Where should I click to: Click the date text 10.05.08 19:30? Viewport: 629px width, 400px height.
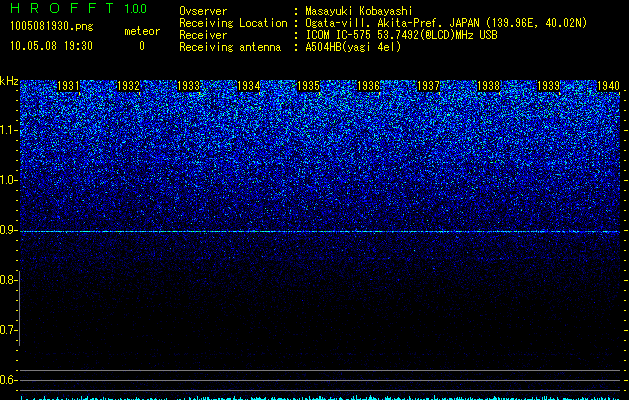(x=51, y=46)
